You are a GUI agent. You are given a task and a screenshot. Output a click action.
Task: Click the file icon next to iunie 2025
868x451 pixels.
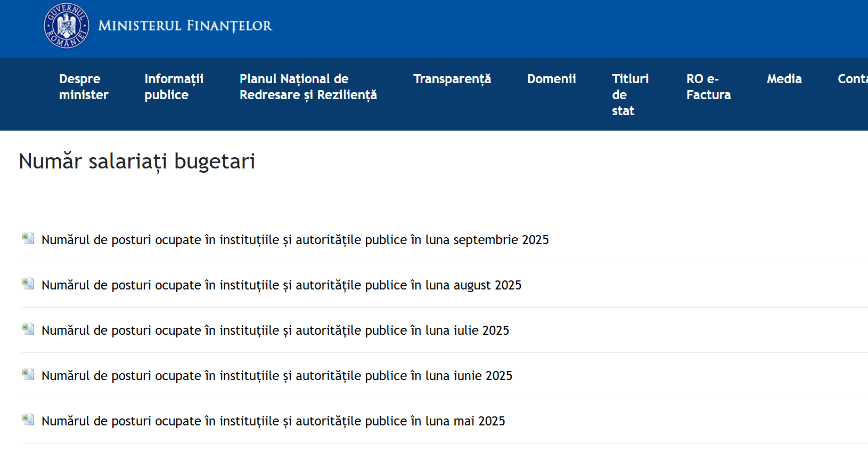tap(28, 374)
